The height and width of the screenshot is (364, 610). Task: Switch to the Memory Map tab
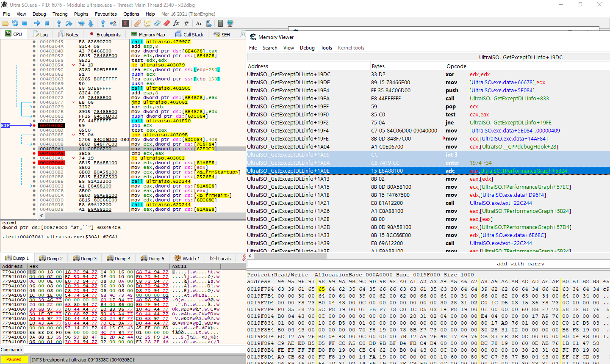(147, 34)
